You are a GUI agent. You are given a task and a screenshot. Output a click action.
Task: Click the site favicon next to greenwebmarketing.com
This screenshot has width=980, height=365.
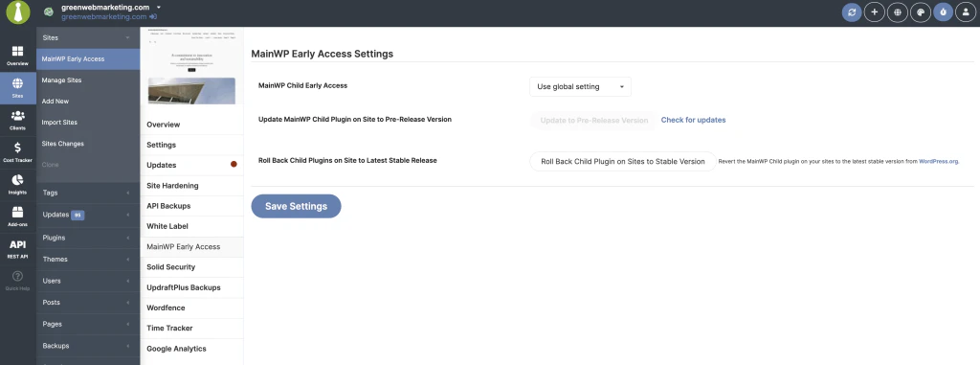pyautogui.click(x=48, y=11)
